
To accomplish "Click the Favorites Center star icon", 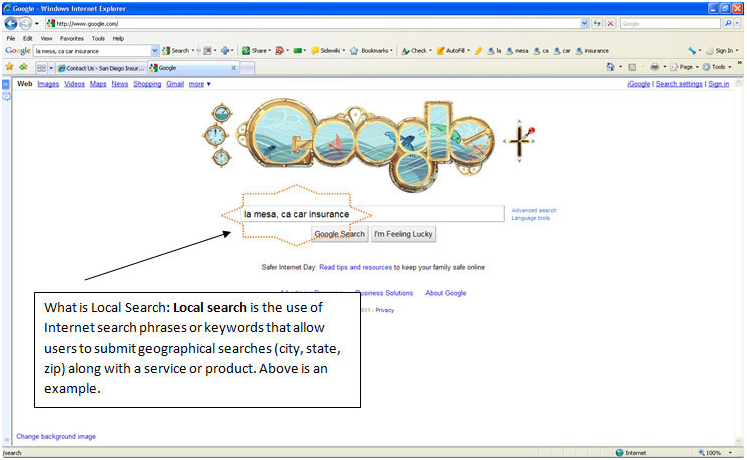I will 9,67.
